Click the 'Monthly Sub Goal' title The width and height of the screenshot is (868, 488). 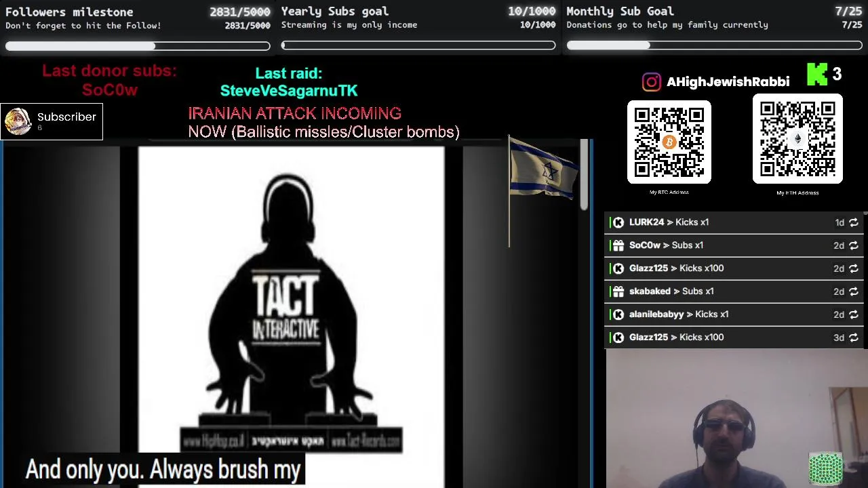pyautogui.click(x=620, y=11)
